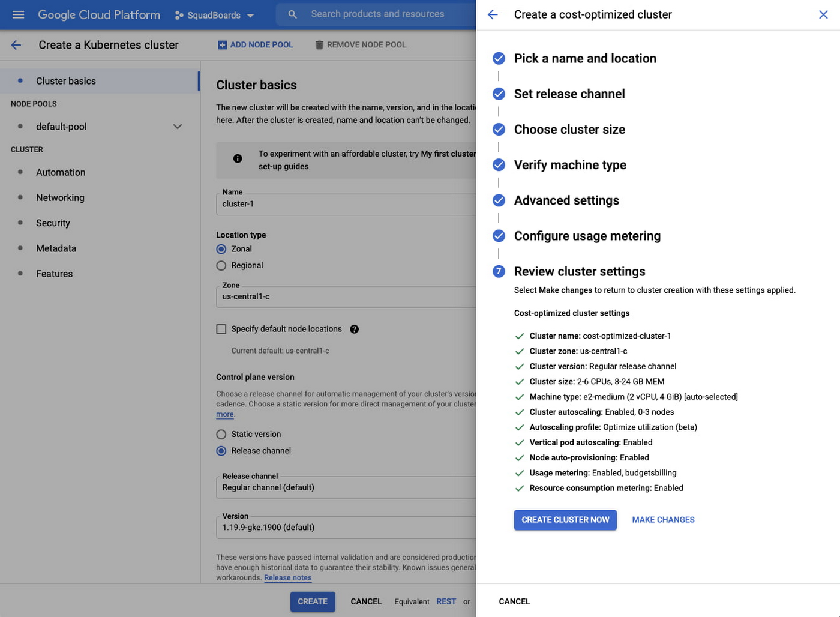Click step 7 number badge
The height and width of the screenshot is (617, 840).
[x=499, y=271]
